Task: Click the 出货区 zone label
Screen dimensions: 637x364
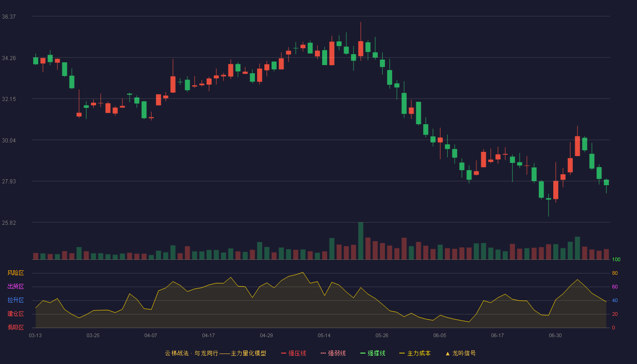Action: 15,287
